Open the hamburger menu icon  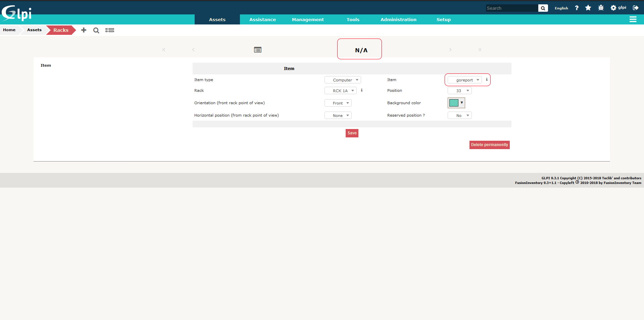pos(633,19)
